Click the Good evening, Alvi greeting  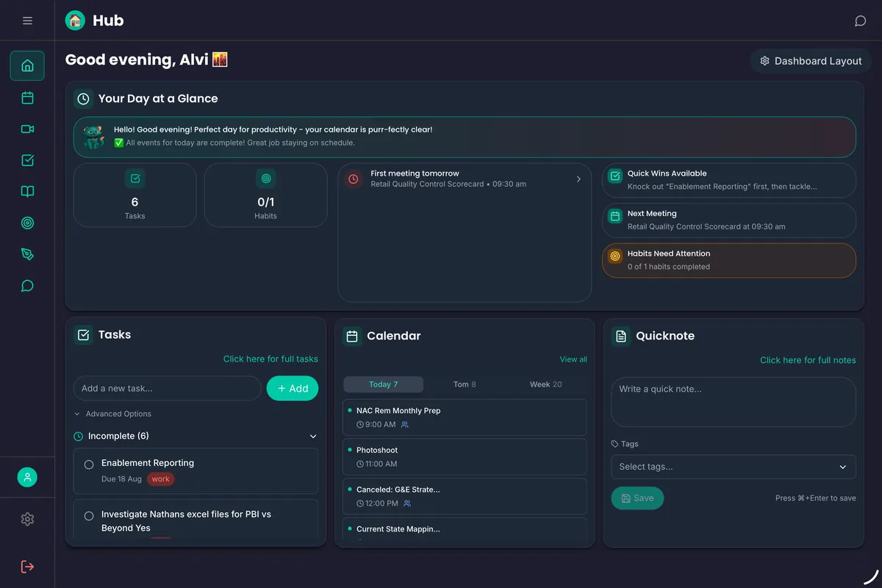[x=146, y=60]
